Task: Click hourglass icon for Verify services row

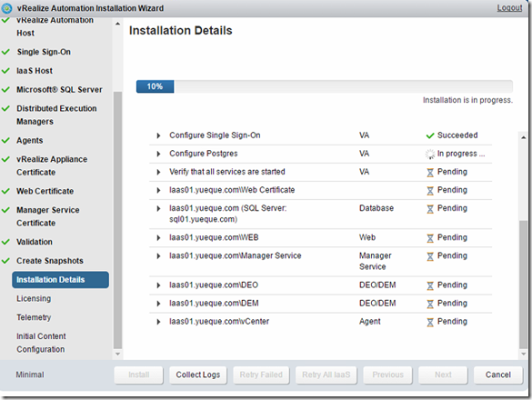Action: 430,173
